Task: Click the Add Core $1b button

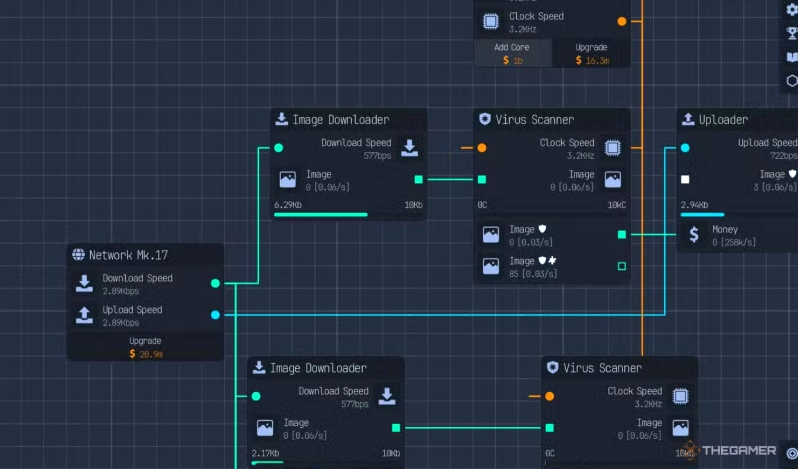Action: coord(512,53)
